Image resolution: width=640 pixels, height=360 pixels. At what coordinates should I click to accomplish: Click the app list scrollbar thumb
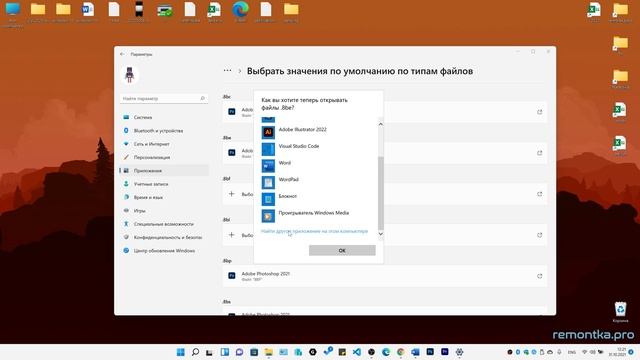tap(380, 193)
